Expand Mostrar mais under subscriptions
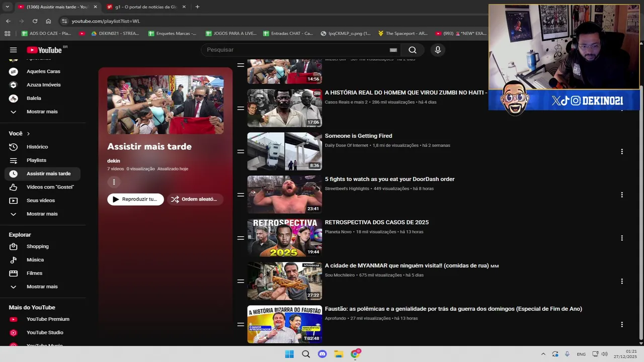The image size is (644, 362). (43, 112)
